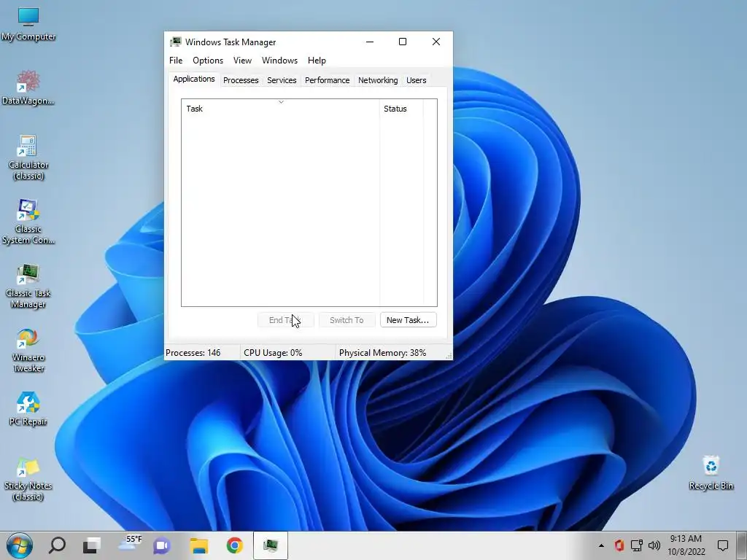The height and width of the screenshot is (560, 747).
Task: Select the Sticky Notes (classic) shortcut
Action: click(x=28, y=478)
